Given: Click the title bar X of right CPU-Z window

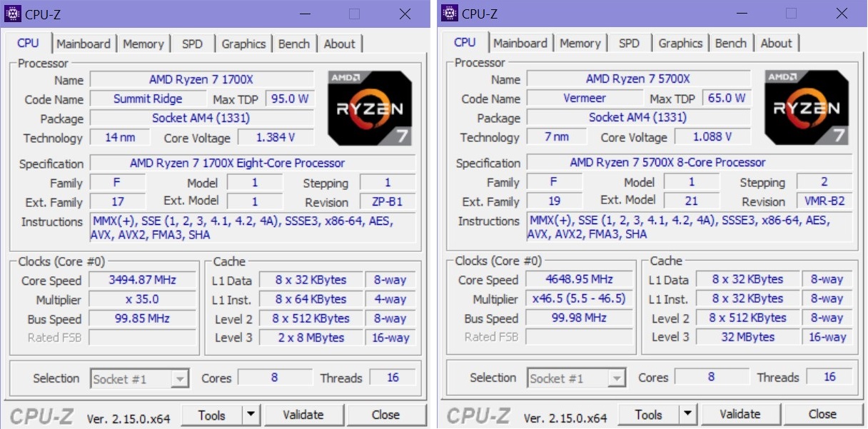Looking at the screenshot, I should pos(842,14).
